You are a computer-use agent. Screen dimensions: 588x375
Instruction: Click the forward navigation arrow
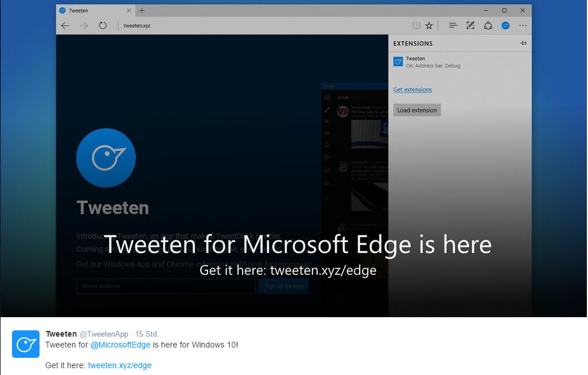[84, 26]
